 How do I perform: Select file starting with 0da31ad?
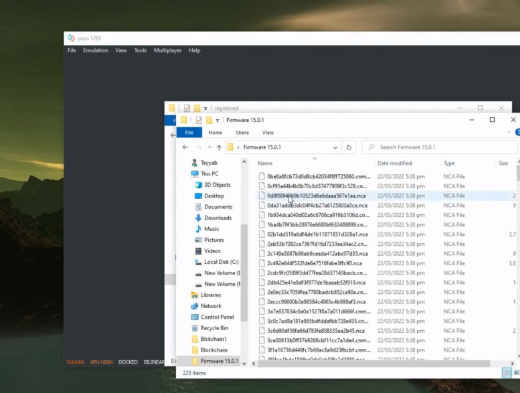317,205
